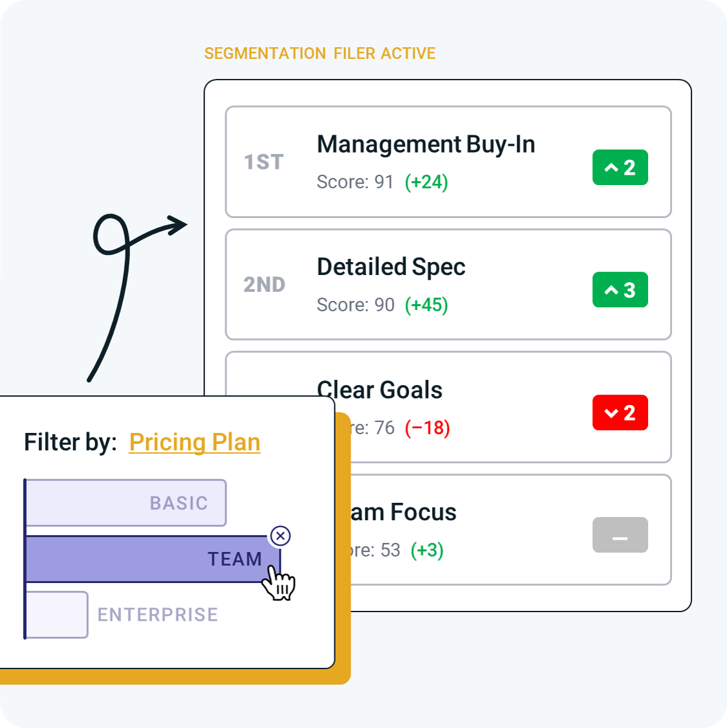
Task: Click the +45 score change on Detailed Spec
Action: point(426,305)
